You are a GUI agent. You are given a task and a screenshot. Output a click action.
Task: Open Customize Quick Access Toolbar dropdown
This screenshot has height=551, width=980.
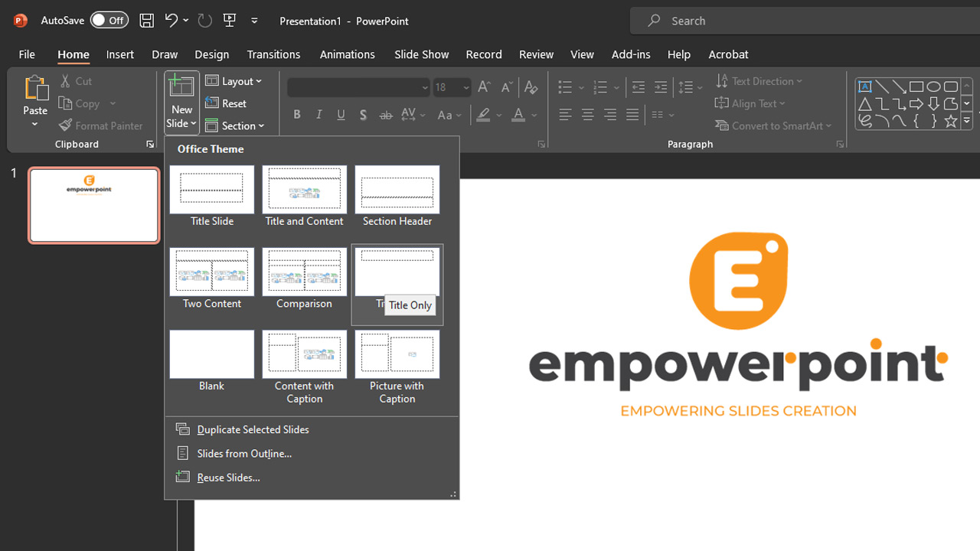tap(254, 21)
